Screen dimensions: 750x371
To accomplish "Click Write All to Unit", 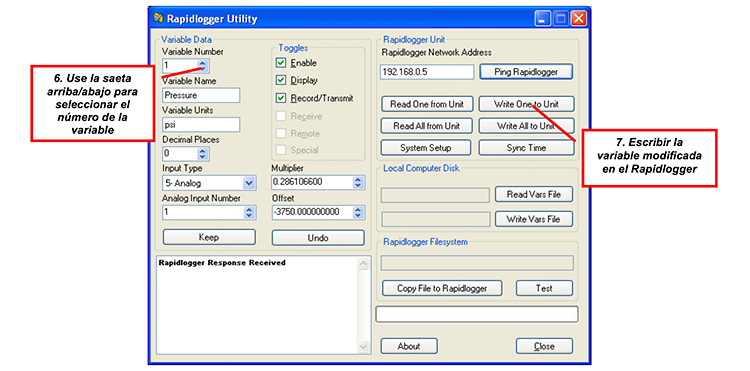I will 526,126.
